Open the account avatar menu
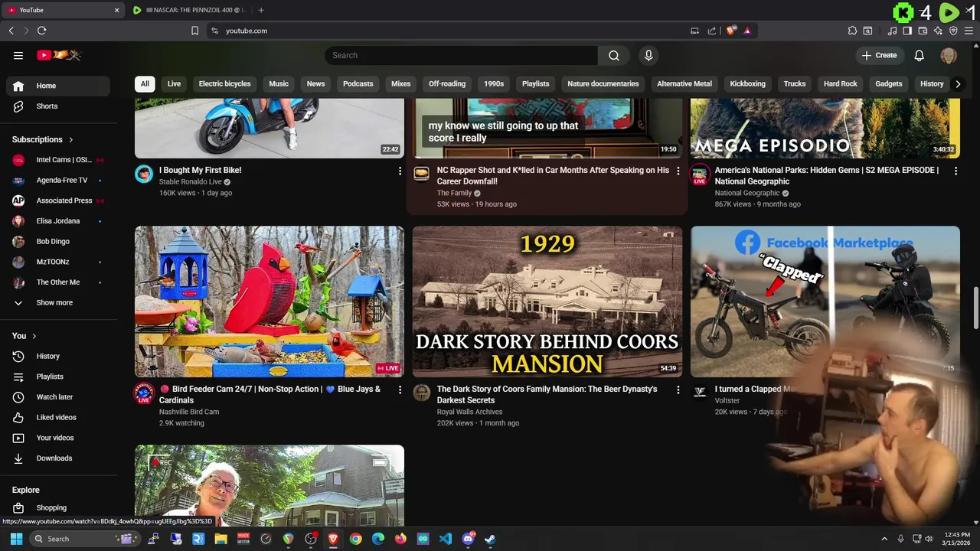Screen dimensions: 980x551 coord(949,55)
